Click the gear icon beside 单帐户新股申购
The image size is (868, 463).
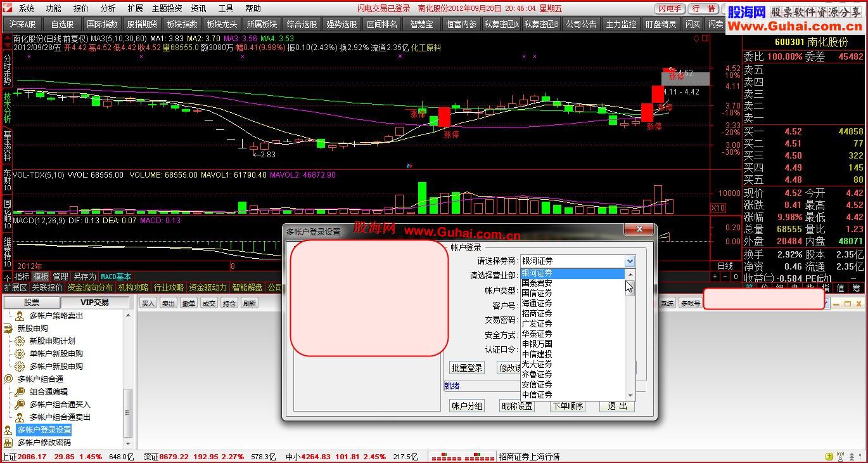(x=20, y=354)
